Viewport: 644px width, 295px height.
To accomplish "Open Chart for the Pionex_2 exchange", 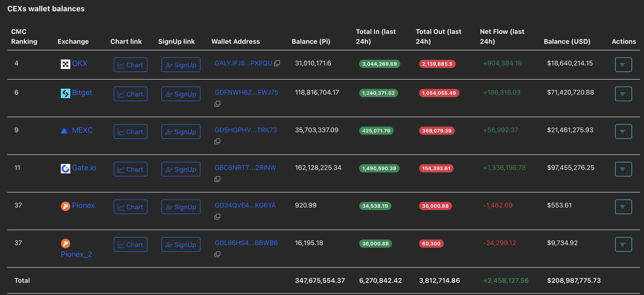I will pos(130,245).
